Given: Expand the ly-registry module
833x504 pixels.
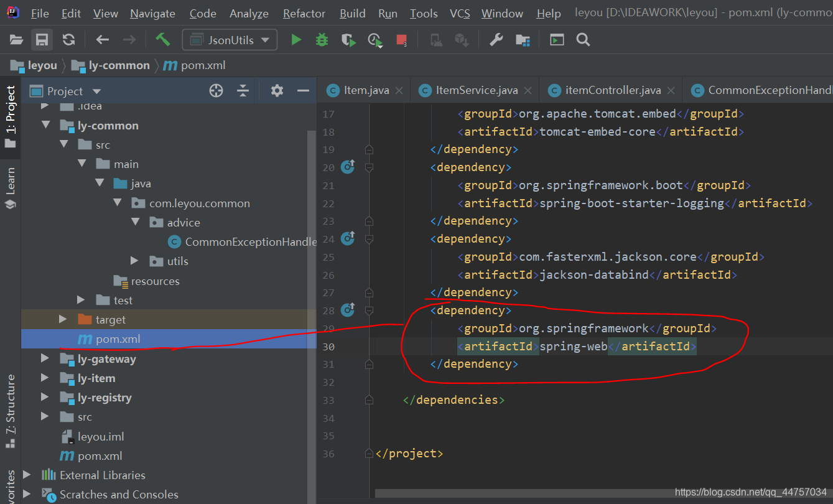Looking at the screenshot, I should click(45, 398).
